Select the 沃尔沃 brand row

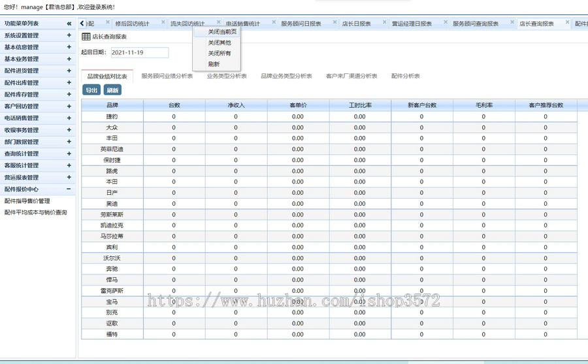point(329,258)
